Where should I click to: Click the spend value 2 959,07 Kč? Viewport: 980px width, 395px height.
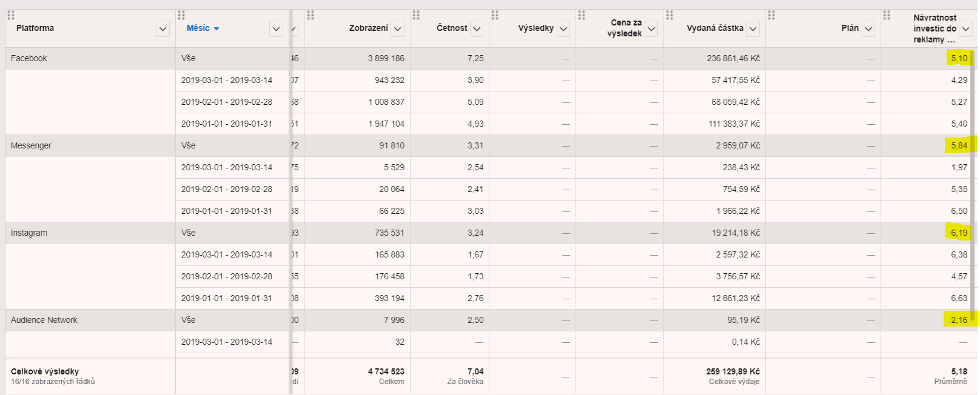pos(737,145)
